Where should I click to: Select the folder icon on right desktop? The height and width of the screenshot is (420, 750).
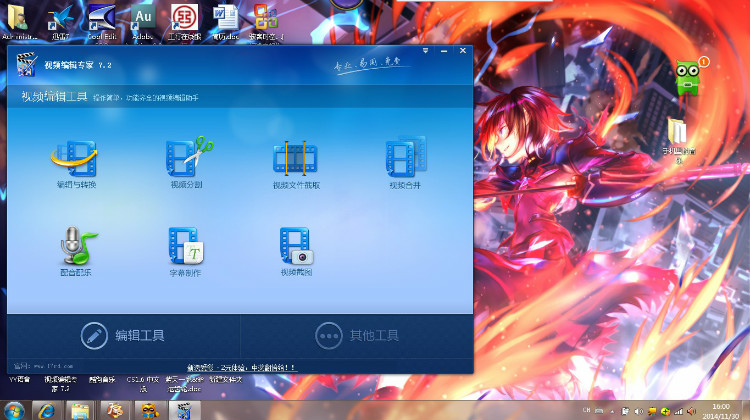click(x=678, y=139)
